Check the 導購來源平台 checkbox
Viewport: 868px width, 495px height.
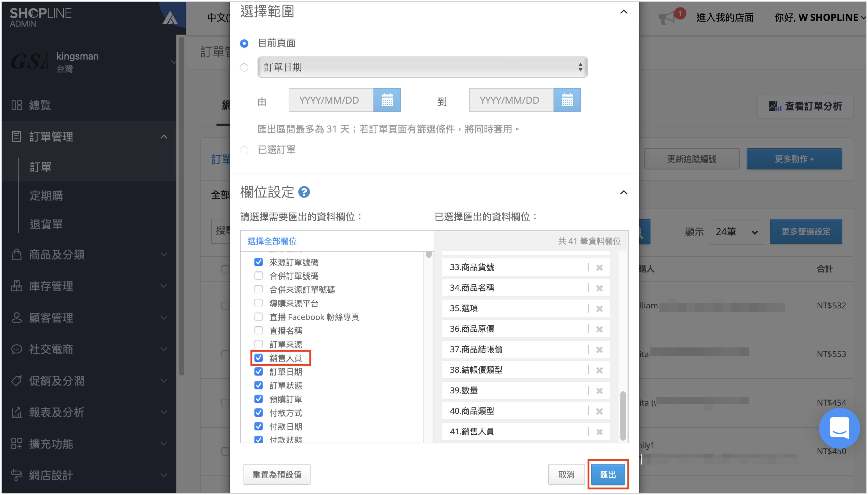[x=258, y=303]
